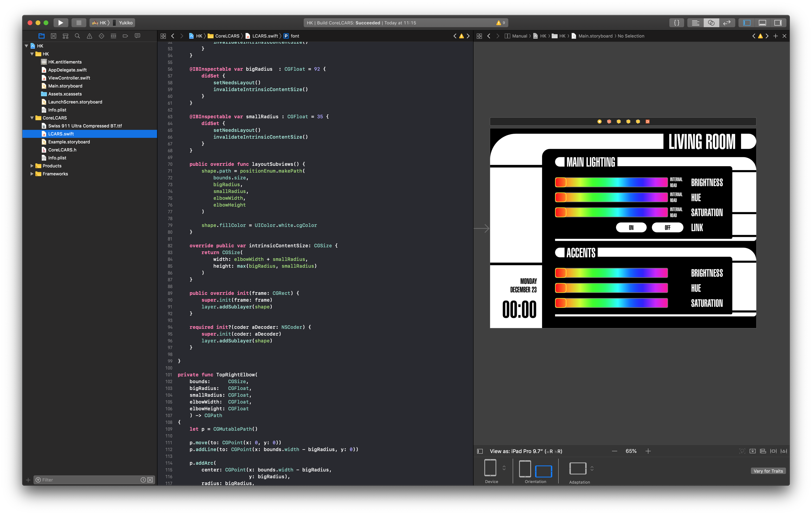Open the Manual assistant mode menu
This screenshot has width=812, height=515.
coord(516,36)
